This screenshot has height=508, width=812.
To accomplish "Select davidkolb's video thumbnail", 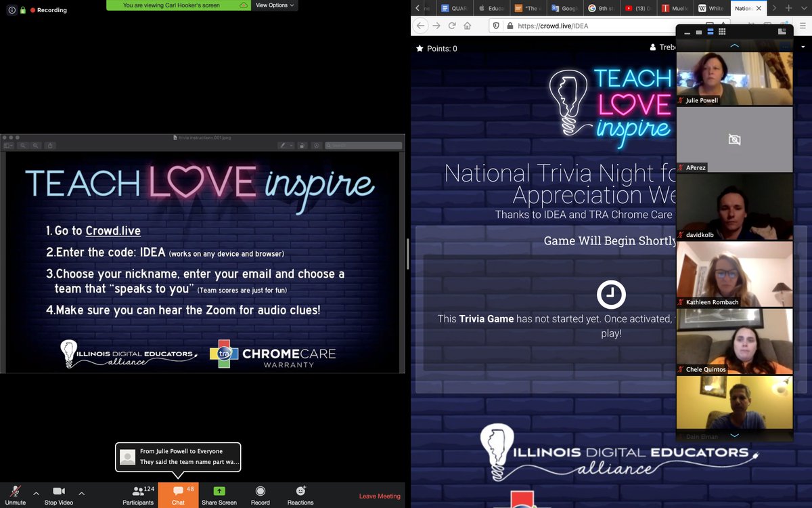I will coord(734,207).
